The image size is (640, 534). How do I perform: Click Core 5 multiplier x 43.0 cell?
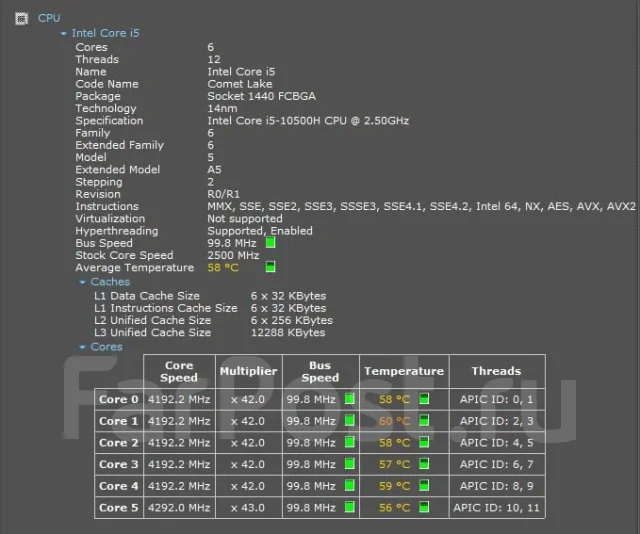[249, 507]
